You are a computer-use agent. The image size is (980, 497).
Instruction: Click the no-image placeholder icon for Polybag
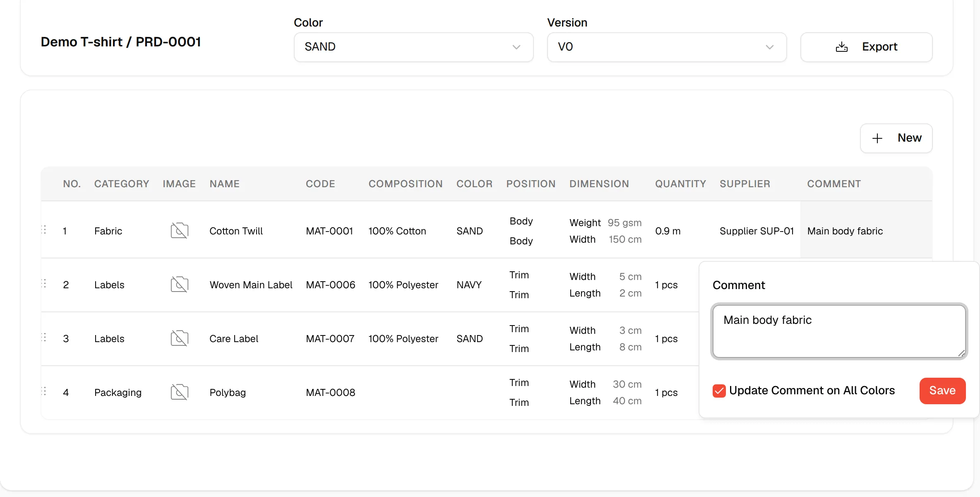click(x=180, y=392)
